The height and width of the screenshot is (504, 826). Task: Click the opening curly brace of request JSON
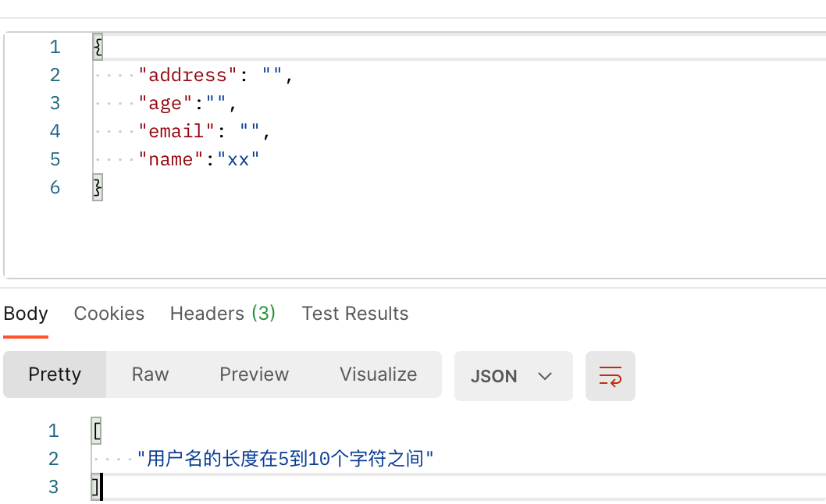pos(98,48)
